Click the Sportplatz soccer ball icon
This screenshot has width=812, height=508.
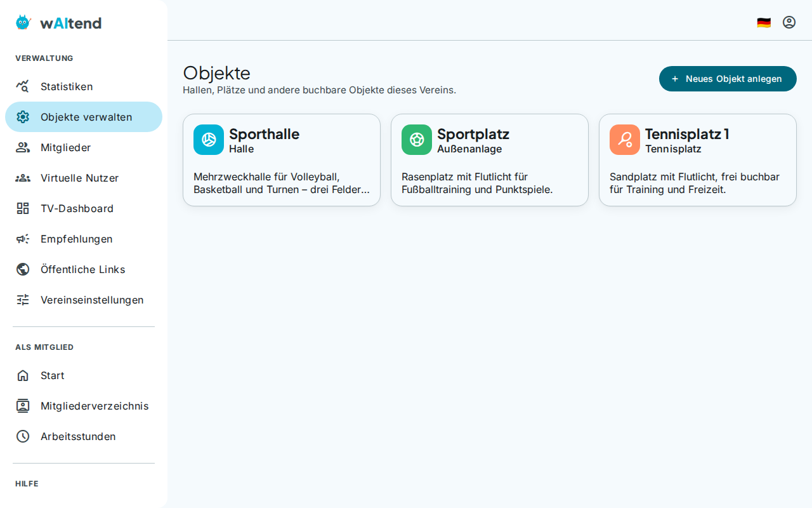click(x=417, y=140)
